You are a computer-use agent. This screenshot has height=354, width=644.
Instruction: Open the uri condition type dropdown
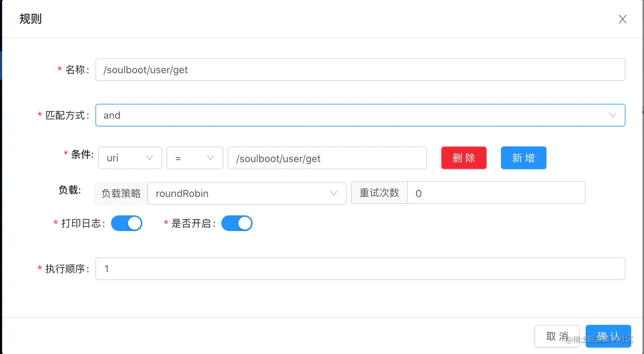pyautogui.click(x=130, y=158)
